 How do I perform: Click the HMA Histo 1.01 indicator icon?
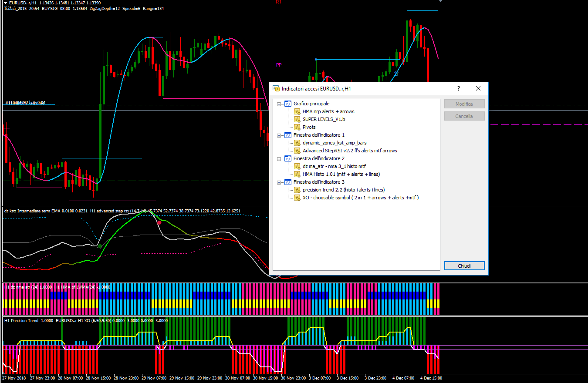297,175
